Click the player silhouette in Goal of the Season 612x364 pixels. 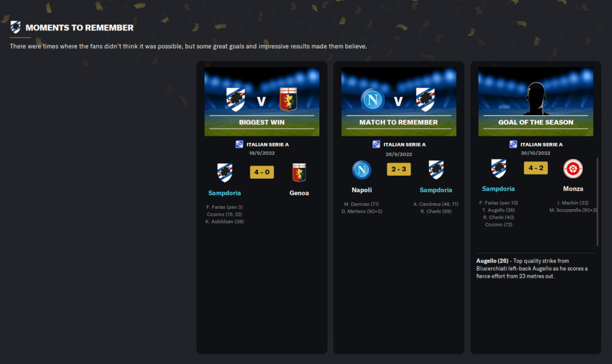[x=536, y=98]
